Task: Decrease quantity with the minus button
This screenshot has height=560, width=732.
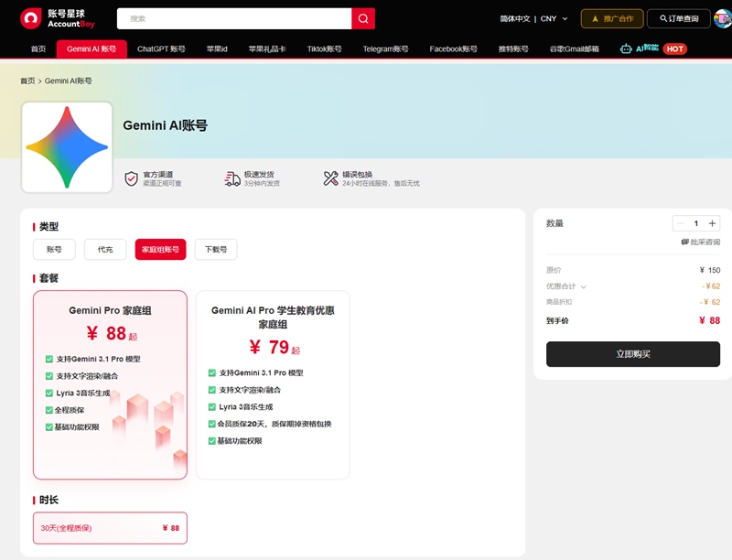Action: coord(680,223)
